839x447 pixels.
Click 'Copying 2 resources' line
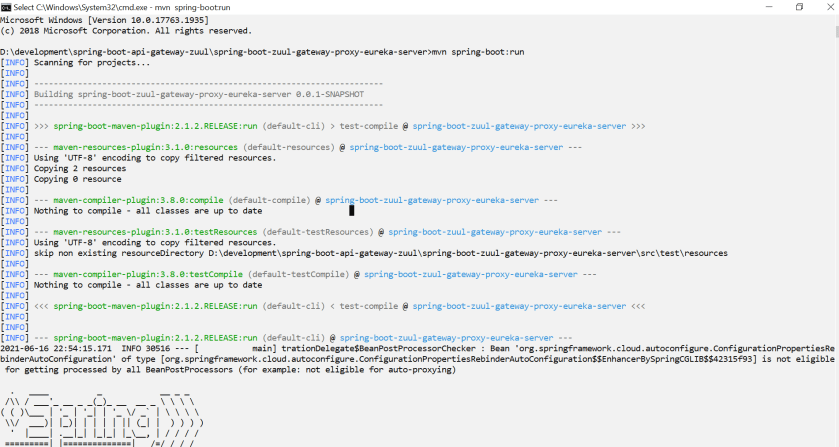(80, 169)
